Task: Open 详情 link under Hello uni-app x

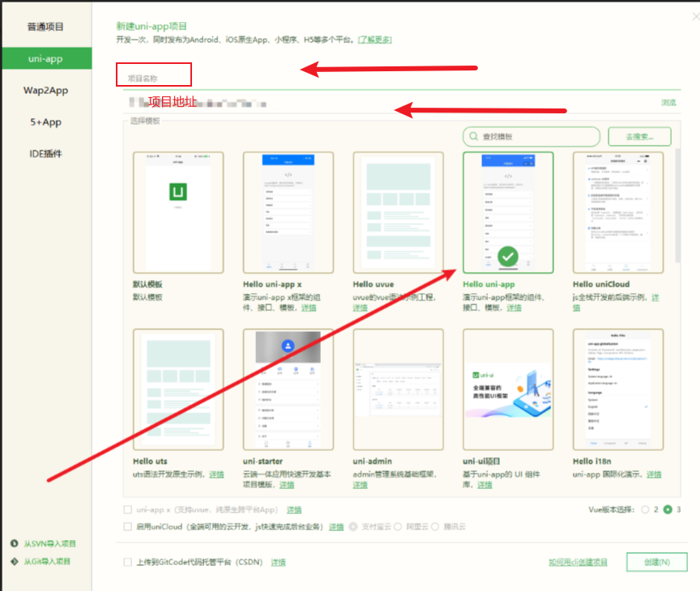Action: pyautogui.click(x=309, y=308)
